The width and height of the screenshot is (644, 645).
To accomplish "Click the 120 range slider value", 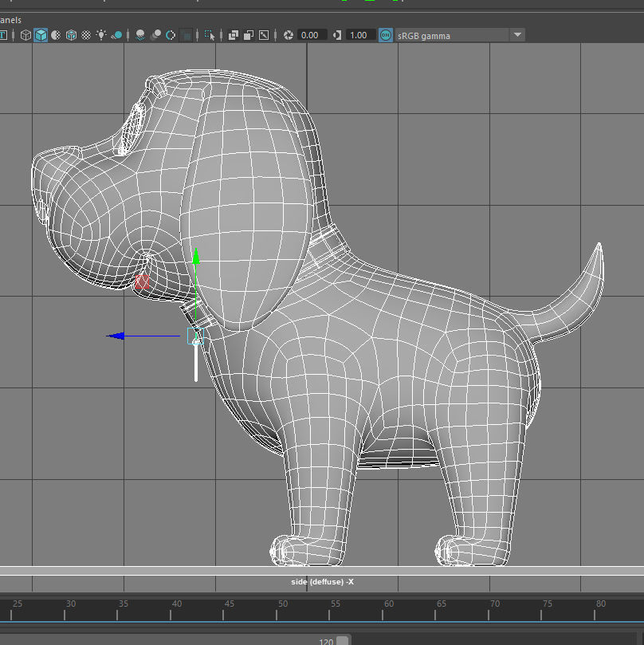I will (x=326, y=641).
